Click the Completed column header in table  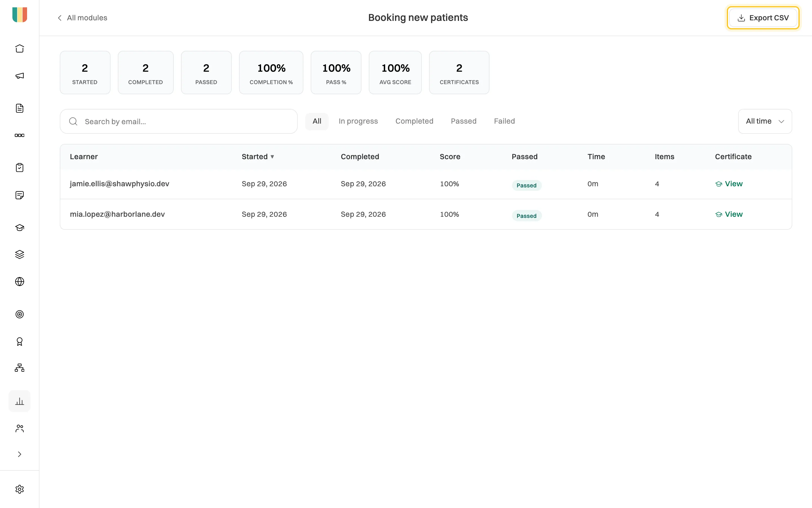pyautogui.click(x=360, y=157)
